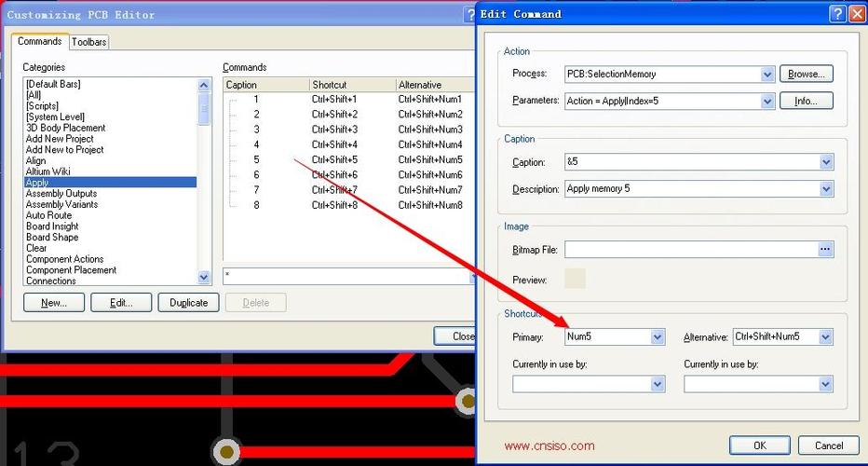The height and width of the screenshot is (466, 868).
Task: Select command row with Ctrl+Shift+Num6
Action: pyautogui.click(x=348, y=174)
